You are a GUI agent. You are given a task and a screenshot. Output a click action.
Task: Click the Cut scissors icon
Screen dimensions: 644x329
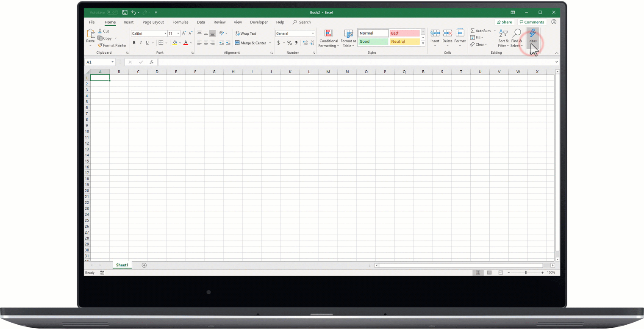pyautogui.click(x=100, y=31)
